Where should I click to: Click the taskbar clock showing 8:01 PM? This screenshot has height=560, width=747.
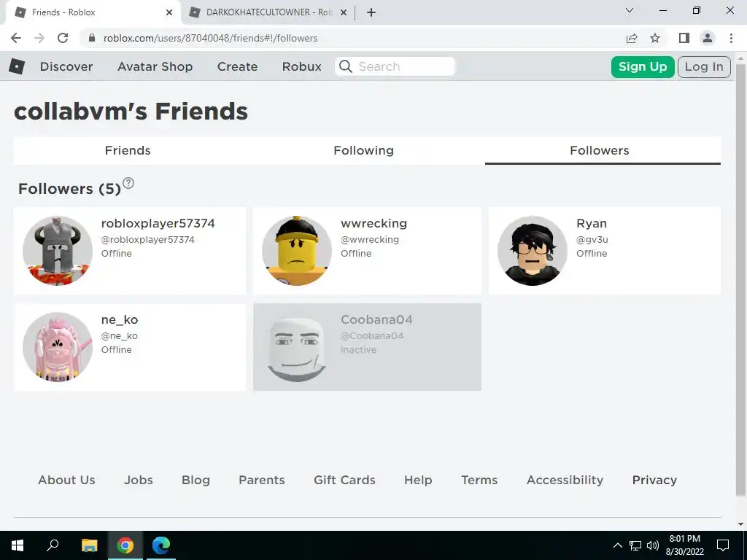click(x=684, y=545)
